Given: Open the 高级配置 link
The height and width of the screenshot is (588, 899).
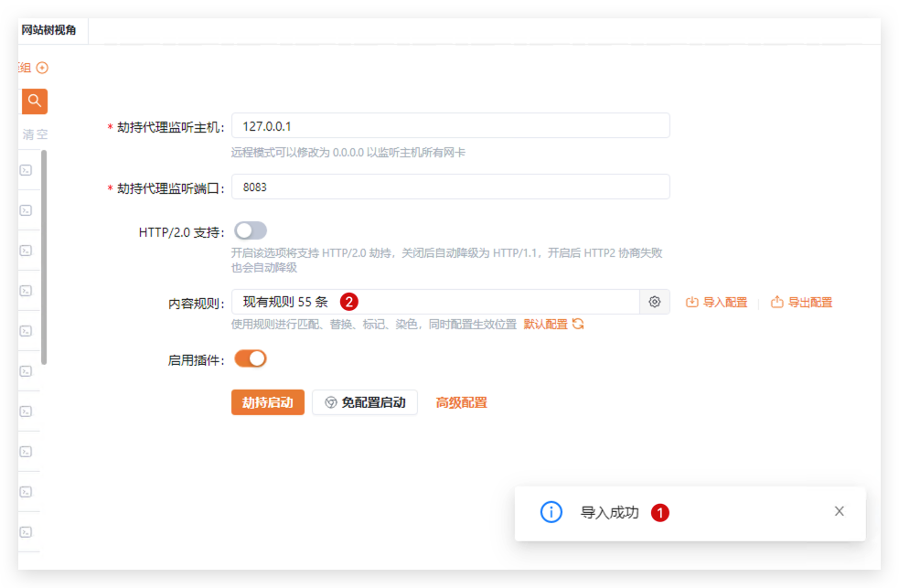Looking at the screenshot, I should coord(461,402).
